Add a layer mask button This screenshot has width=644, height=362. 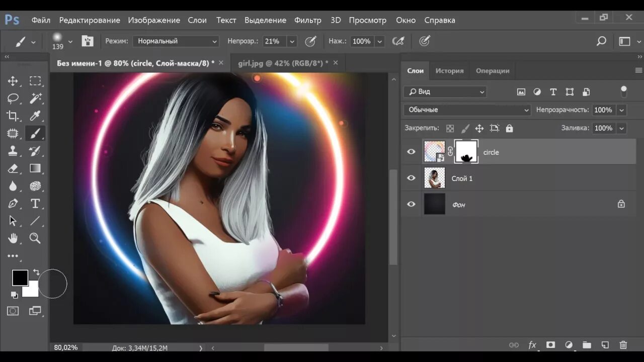point(550,345)
